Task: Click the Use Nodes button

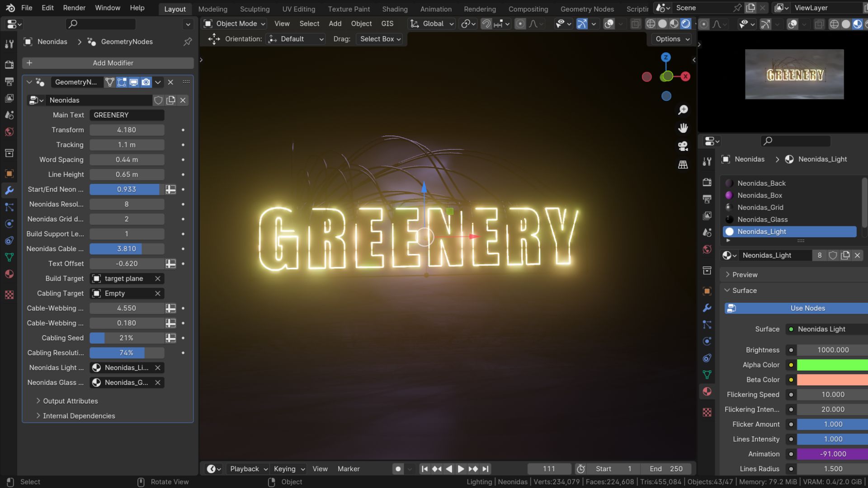Action: pos(807,308)
